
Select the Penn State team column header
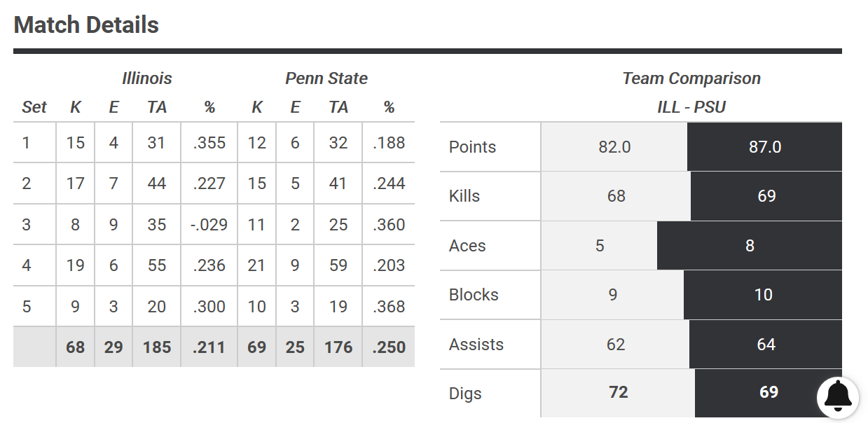(x=326, y=78)
